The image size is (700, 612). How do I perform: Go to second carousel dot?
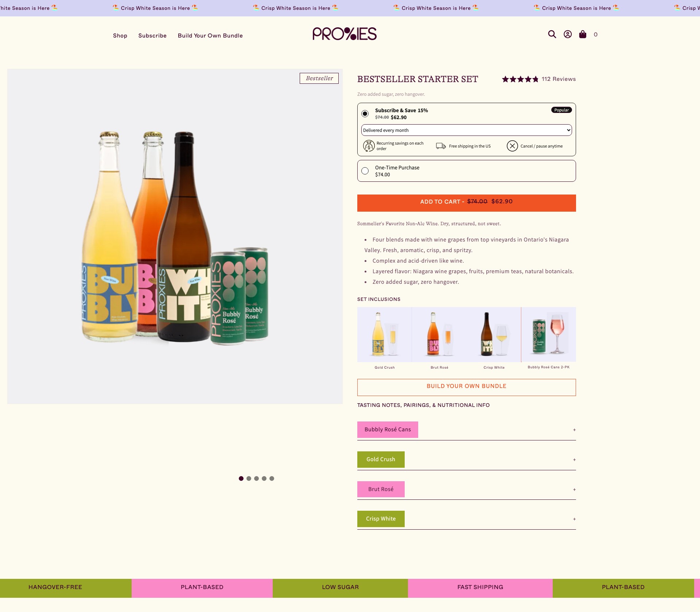[x=249, y=478]
